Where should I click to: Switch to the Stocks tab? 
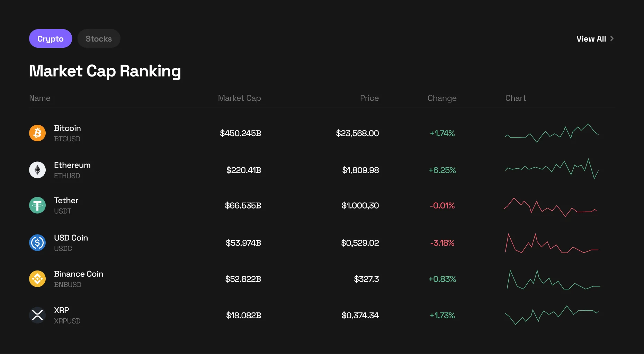point(99,38)
